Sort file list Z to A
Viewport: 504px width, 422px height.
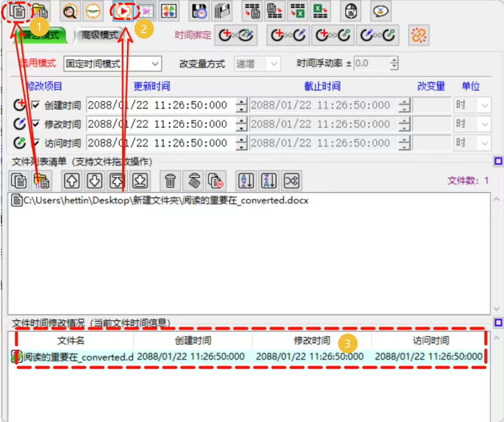click(x=269, y=180)
